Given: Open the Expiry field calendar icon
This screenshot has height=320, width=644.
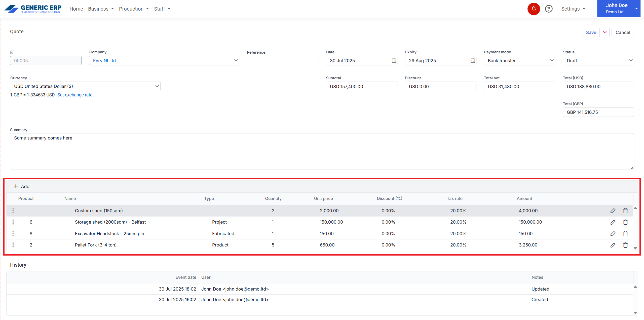Looking at the screenshot, I should coord(473,61).
